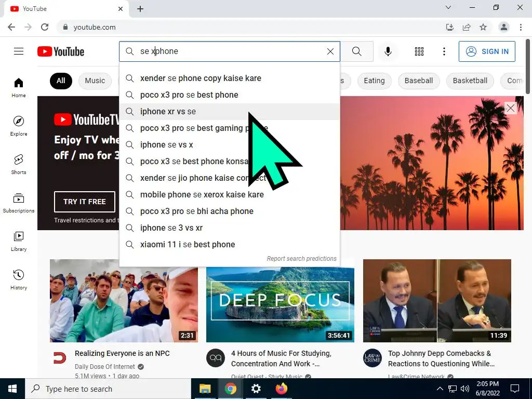Show hidden system tray icons
Screen dimensions: 532x399
coord(440,389)
